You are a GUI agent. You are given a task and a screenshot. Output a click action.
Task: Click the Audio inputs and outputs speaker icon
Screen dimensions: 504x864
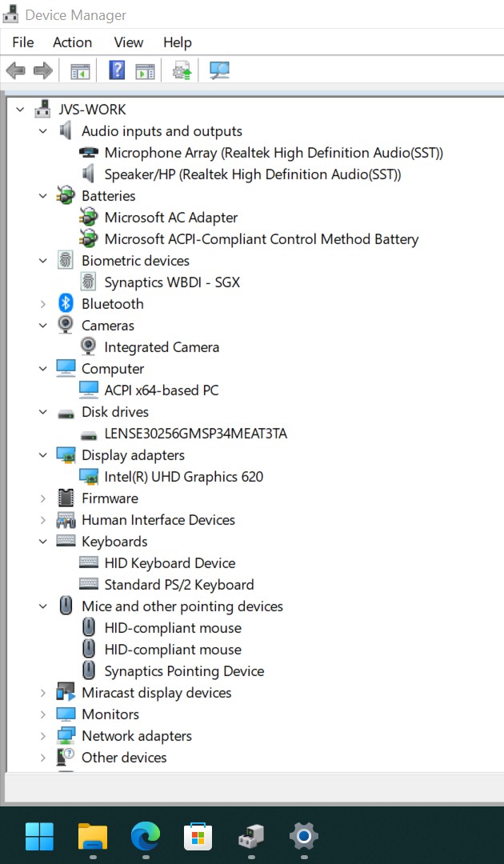(66, 130)
